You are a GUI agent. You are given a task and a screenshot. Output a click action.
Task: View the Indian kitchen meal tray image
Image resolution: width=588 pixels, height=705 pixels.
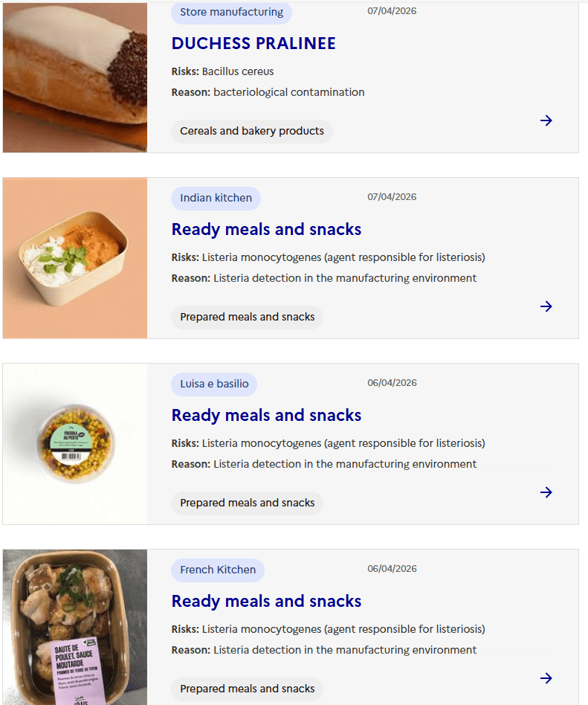[x=75, y=258]
